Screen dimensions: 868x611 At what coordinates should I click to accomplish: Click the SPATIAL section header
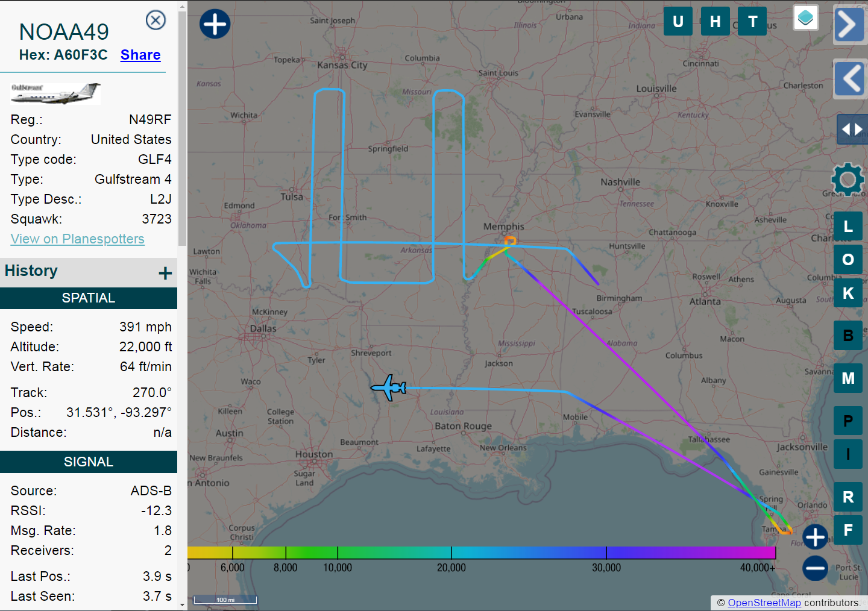(89, 298)
